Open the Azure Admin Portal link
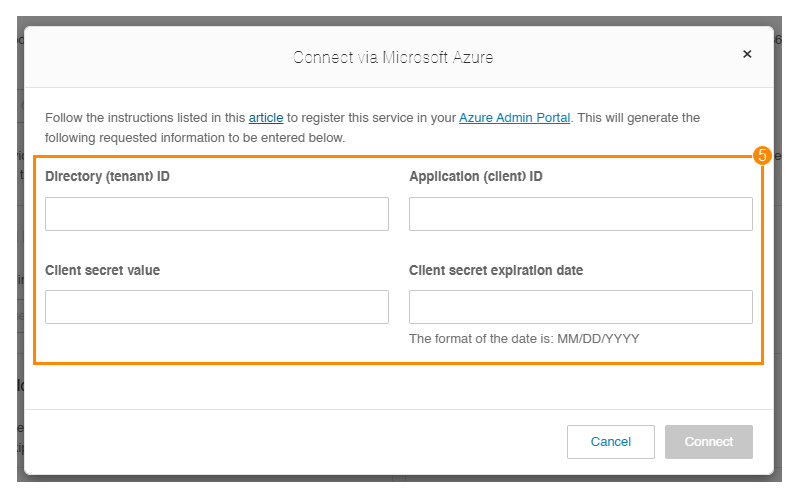 tap(514, 118)
